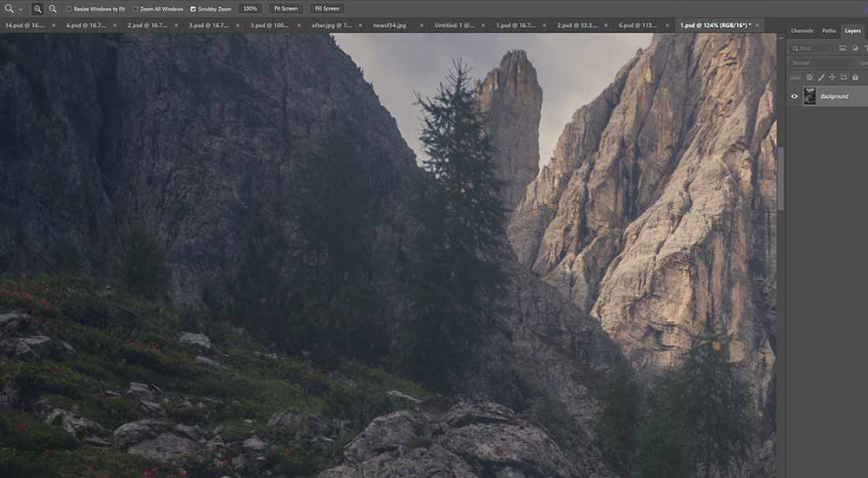Enable Zoom All Windows checkbox
This screenshot has height=478, width=868.
(135, 9)
